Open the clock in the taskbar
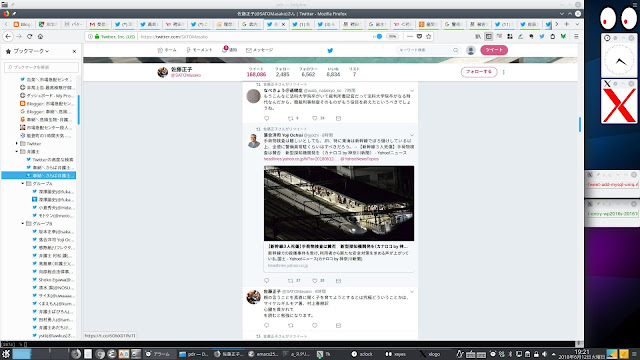The image size is (640, 360). (x=582, y=354)
